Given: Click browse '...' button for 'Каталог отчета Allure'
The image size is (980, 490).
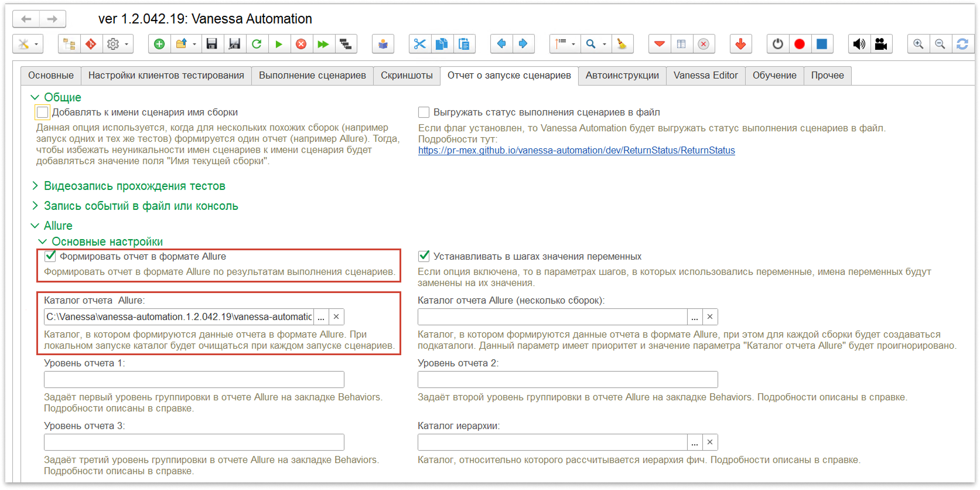Looking at the screenshot, I should 321,317.
